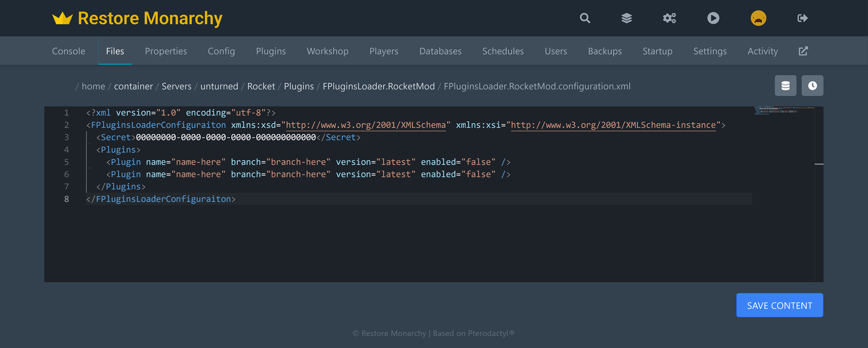This screenshot has width=868, height=348.
Task: Click SAVE CONTENT button
Action: [x=780, y=305]
